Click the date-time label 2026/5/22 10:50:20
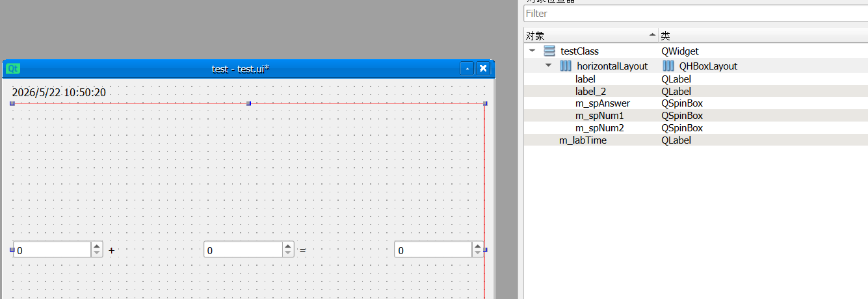 point(59,92)
